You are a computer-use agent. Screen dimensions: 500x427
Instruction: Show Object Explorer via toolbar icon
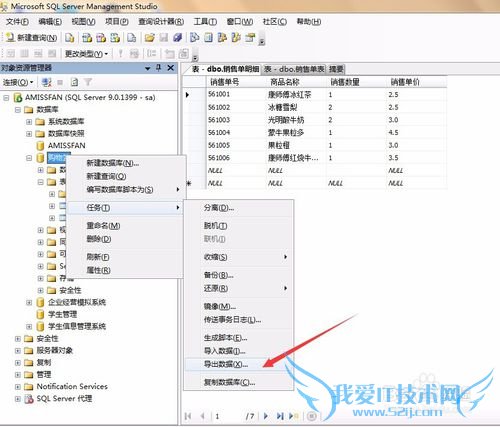point(222,38)
